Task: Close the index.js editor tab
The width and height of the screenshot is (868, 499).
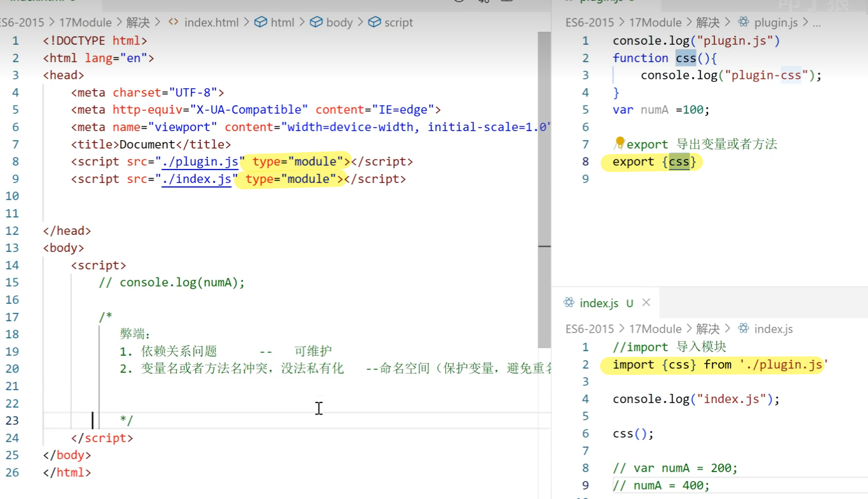Action: click(x=646, y=303)
